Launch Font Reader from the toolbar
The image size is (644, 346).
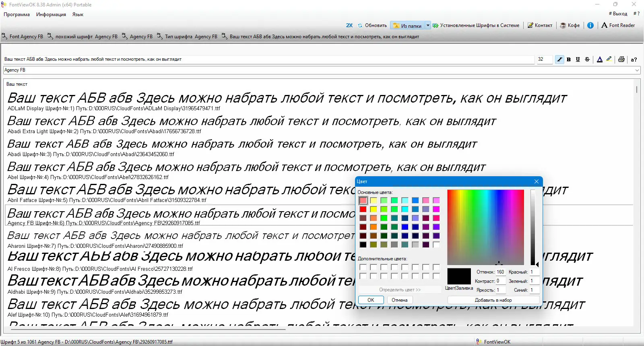(x=618, y=25)
